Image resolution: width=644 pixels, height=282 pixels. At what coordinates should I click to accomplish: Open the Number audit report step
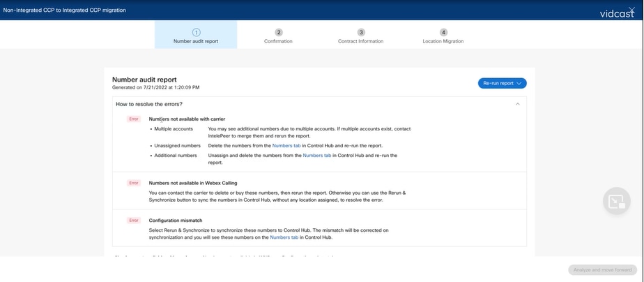click(x=196, y=34)
